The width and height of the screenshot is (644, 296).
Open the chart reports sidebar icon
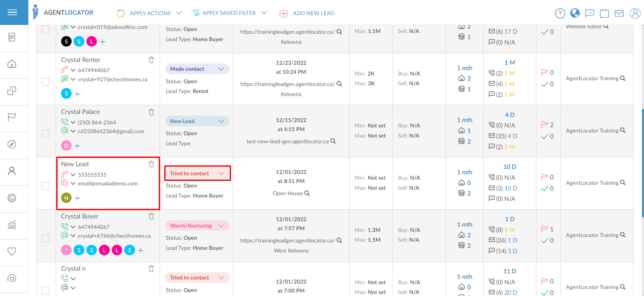(12, 225)
